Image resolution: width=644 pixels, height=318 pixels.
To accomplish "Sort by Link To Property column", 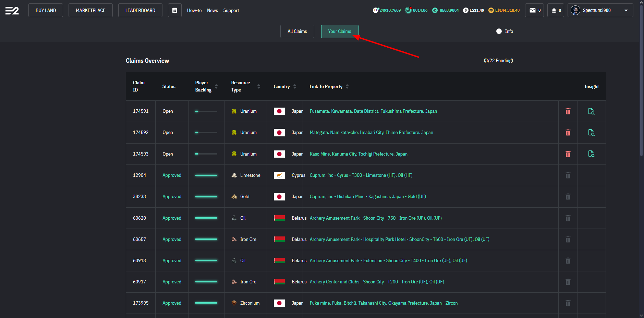I will (347, 86).
